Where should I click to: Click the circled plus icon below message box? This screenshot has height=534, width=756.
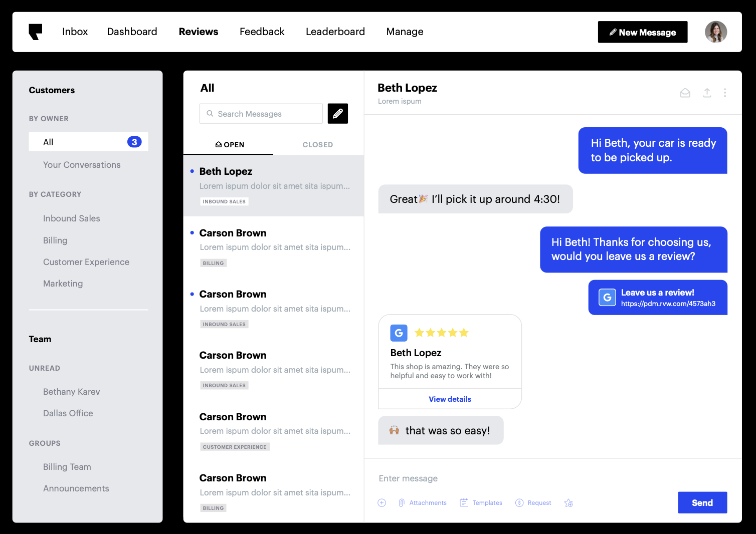tap(382, 503)
